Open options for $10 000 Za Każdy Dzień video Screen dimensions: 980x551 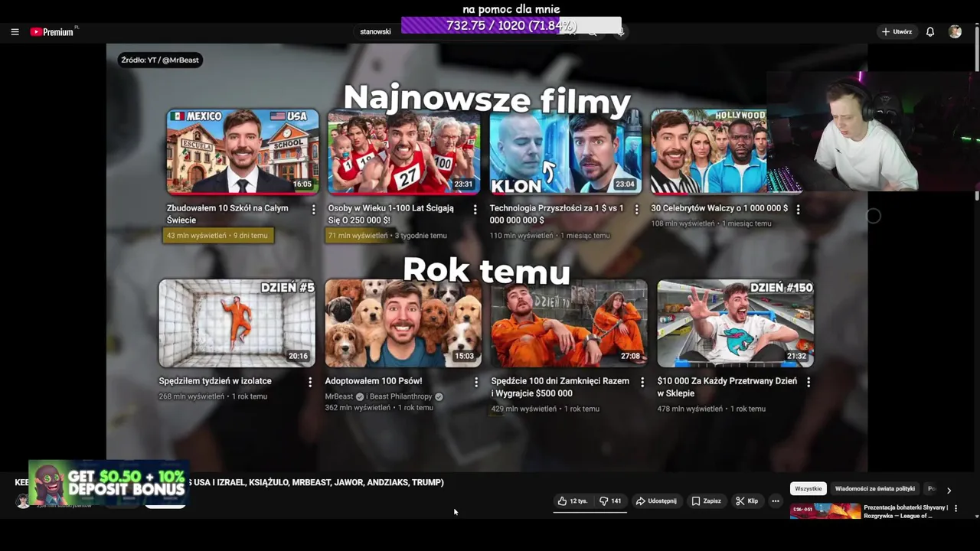click(x=808, y=382)
